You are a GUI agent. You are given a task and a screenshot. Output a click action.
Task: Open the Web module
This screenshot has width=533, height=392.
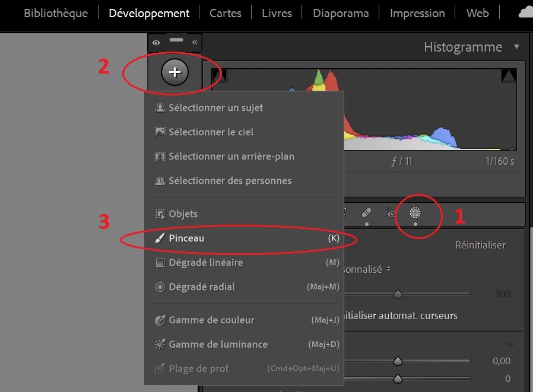pyautogui.click(x=478, y=13)
